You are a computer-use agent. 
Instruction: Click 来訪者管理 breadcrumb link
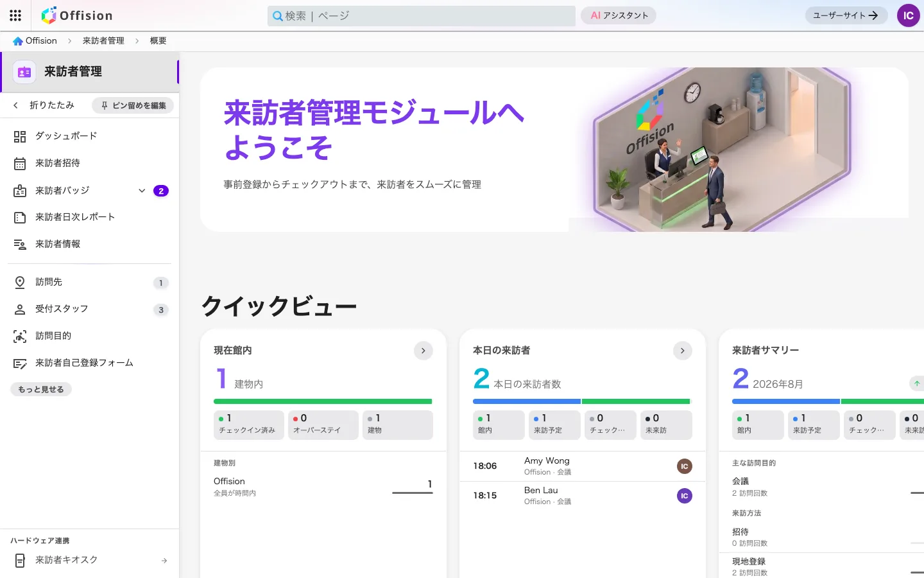click(x=103, y=41)
